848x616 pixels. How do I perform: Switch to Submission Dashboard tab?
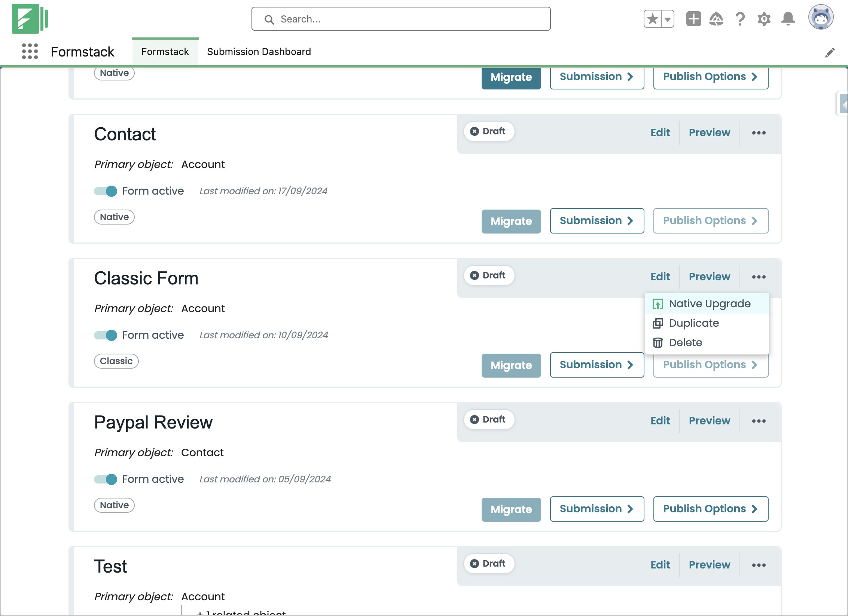(259, 52)
